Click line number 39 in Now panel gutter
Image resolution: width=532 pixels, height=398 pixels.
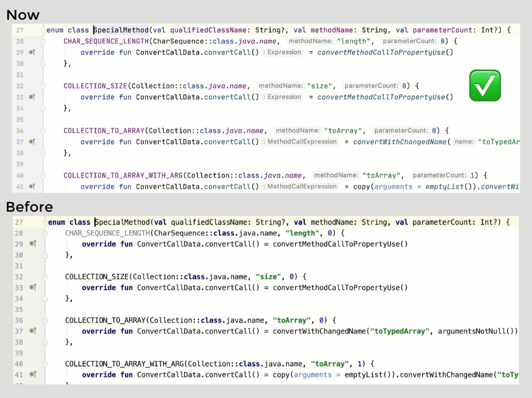pyautogui.click(x=19, y=164)
